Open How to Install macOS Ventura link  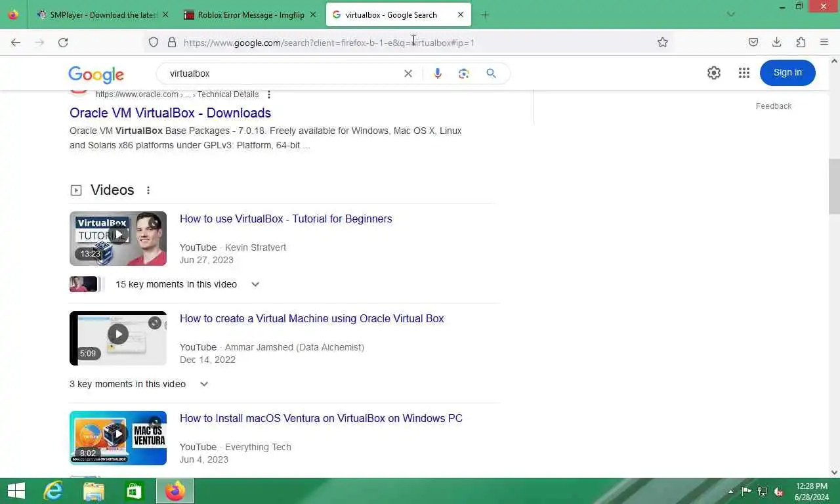321,419
